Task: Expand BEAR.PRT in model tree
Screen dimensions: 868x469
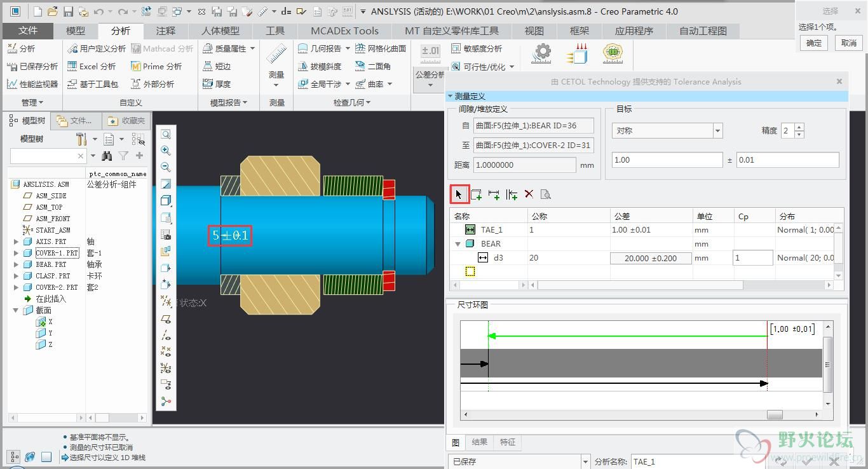Action: pyautogui.click(x=16, y=264)
